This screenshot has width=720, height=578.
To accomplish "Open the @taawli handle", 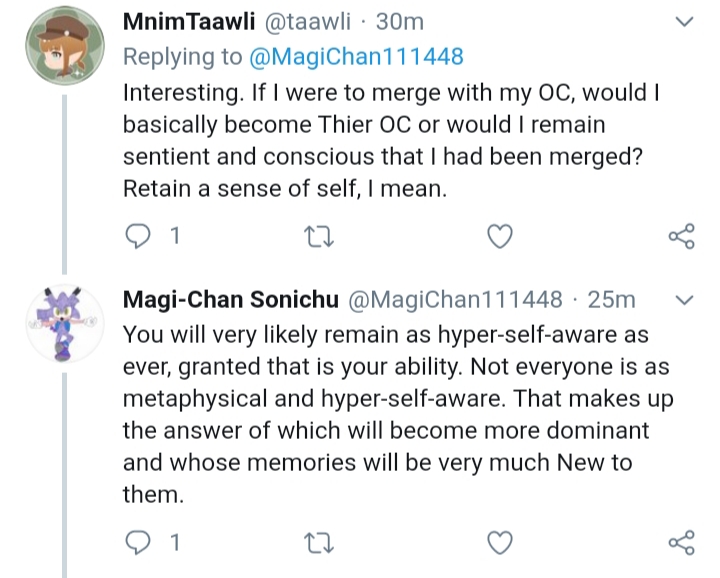I will point(307,22).
